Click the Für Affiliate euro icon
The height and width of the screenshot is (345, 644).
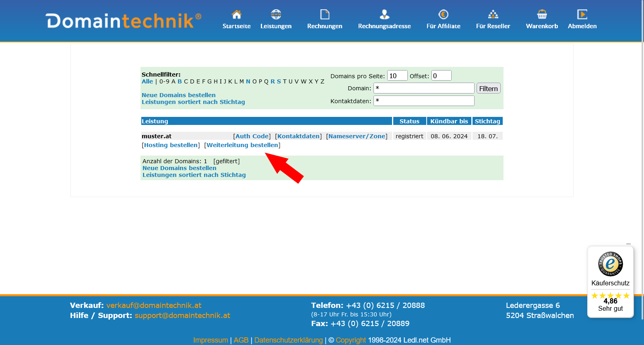click(x=443, y=15)
